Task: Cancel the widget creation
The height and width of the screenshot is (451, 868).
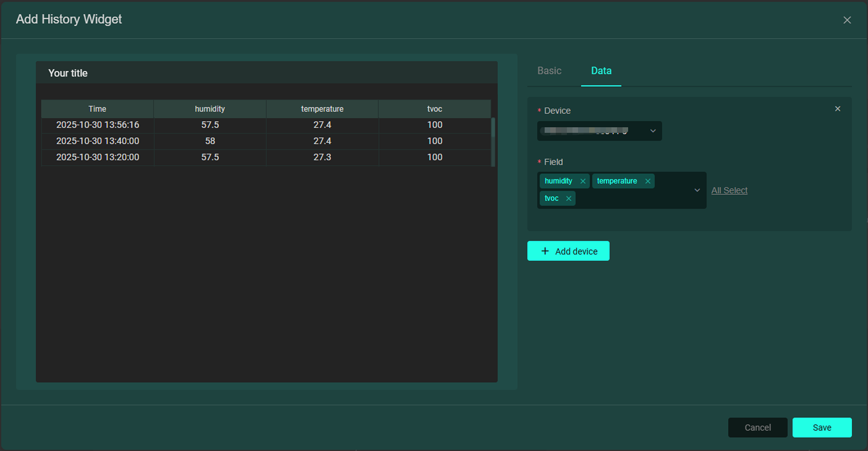Action: click(x=757, y=428)
